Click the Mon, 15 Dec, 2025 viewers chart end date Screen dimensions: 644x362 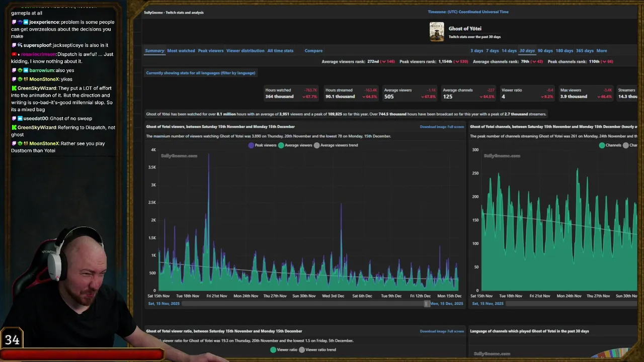point(447,304)
